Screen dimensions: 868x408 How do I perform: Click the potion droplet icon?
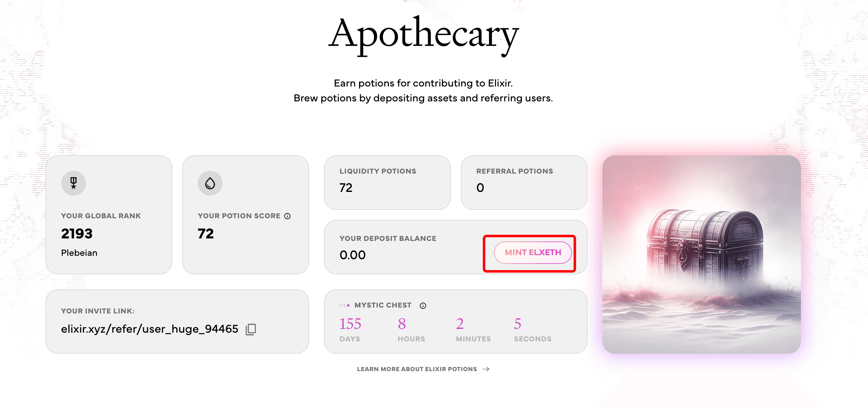pyautogui.click(x=210, y=183)
